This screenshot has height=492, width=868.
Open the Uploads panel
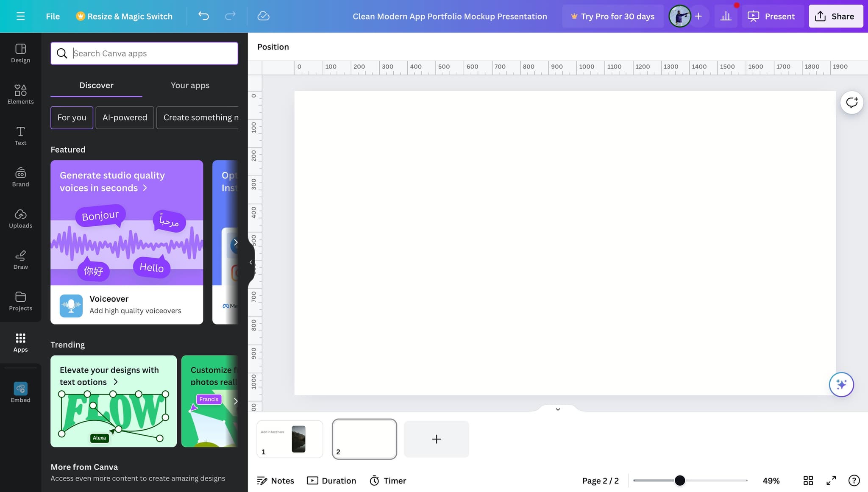coord(20,218)
